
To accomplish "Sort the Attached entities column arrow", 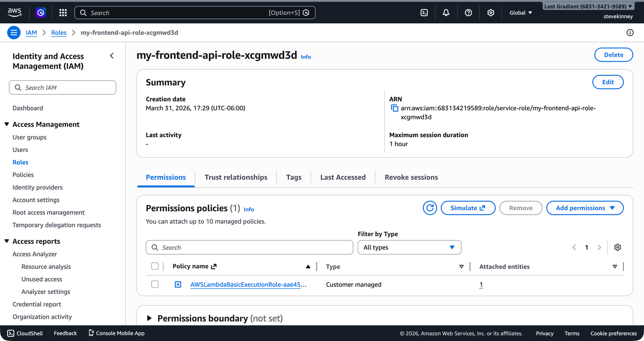I will (x=615, y=266).
